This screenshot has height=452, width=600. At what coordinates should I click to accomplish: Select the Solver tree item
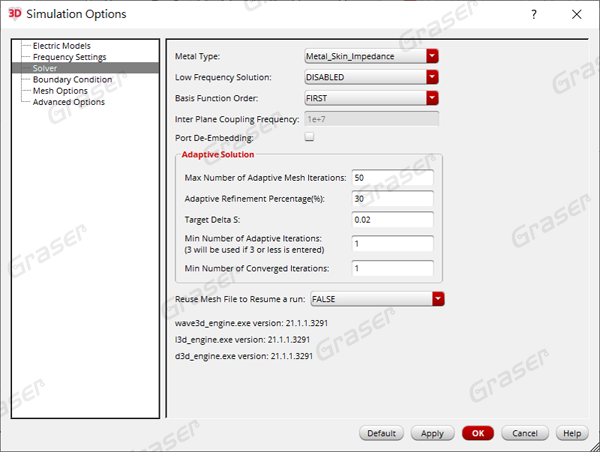86,68
